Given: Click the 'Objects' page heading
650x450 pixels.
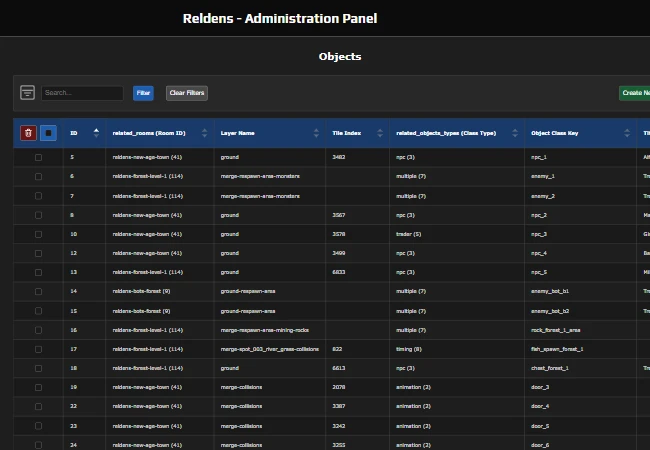Looking at the screenshot, I should click(x=340, y=56).
